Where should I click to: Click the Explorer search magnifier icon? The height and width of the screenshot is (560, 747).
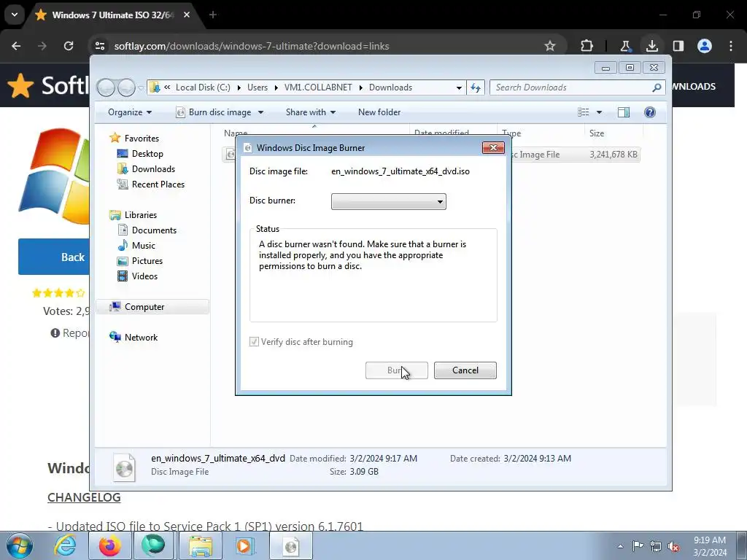657,87
